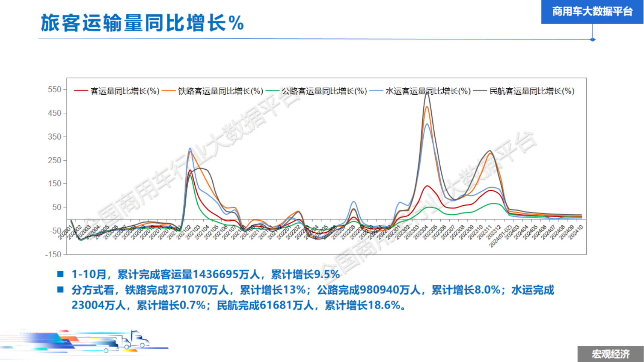This screenshot has height=362, width=644.
Task: Click the 550 label on the y-axis
Action: pos(54,89)
